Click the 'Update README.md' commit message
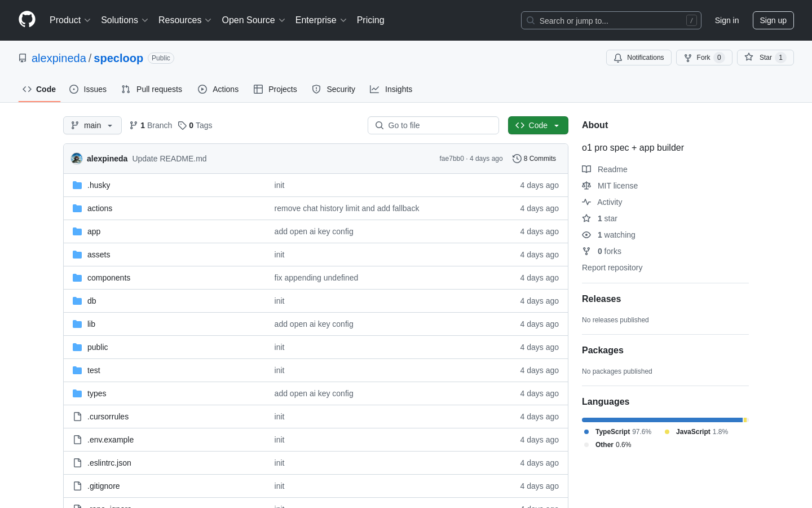Screen dimensions: 812x508 (169, 159)
